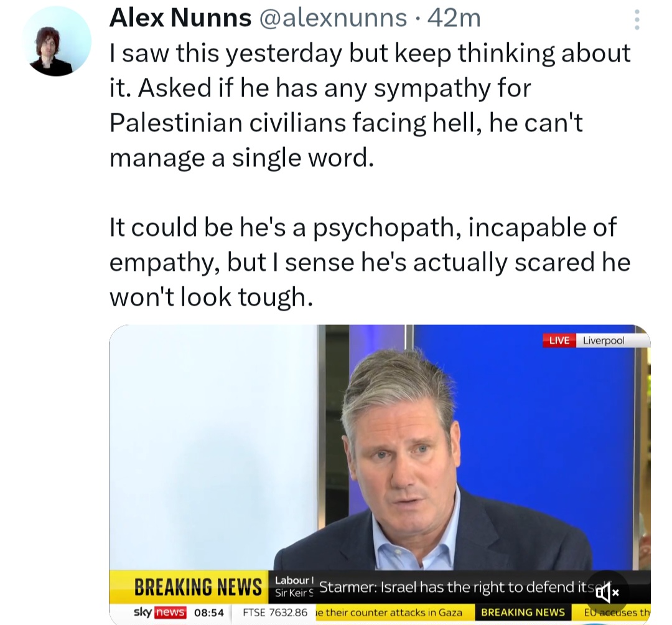The image size is (672, 625).
Task: Click the EU accuses ticker text
Action: [x=617, y=613]
